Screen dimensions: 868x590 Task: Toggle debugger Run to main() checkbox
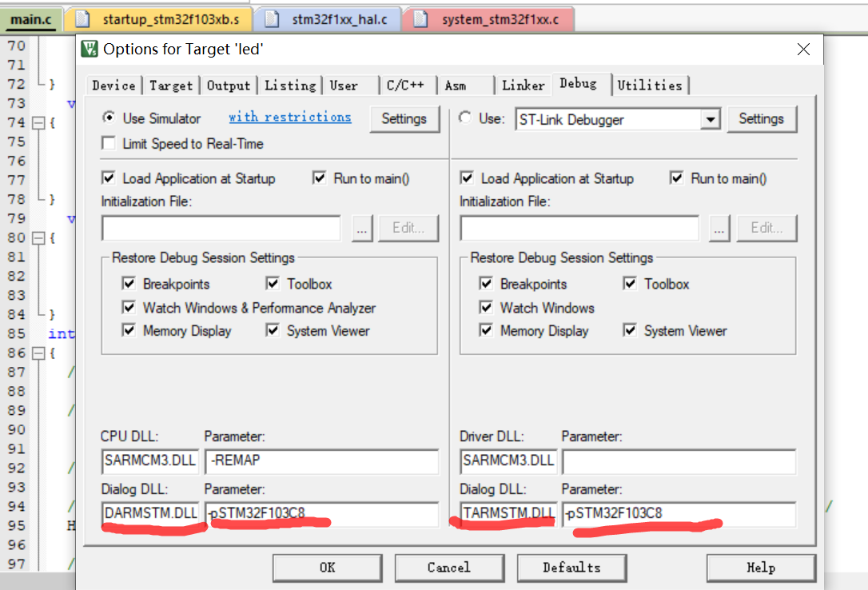click(x=676, y=177)
